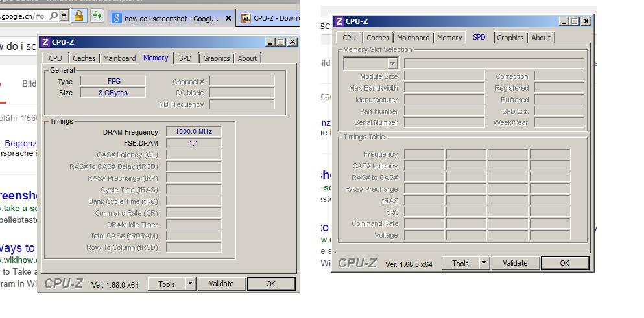Click the green refresh arrows icon in browser
This screenshot has height=318, width=644.
[x=97, y=16]
